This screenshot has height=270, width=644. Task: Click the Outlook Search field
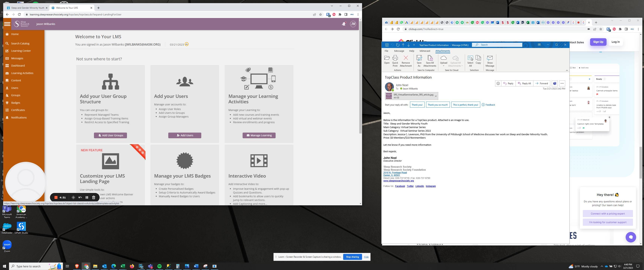click(497, 45)
